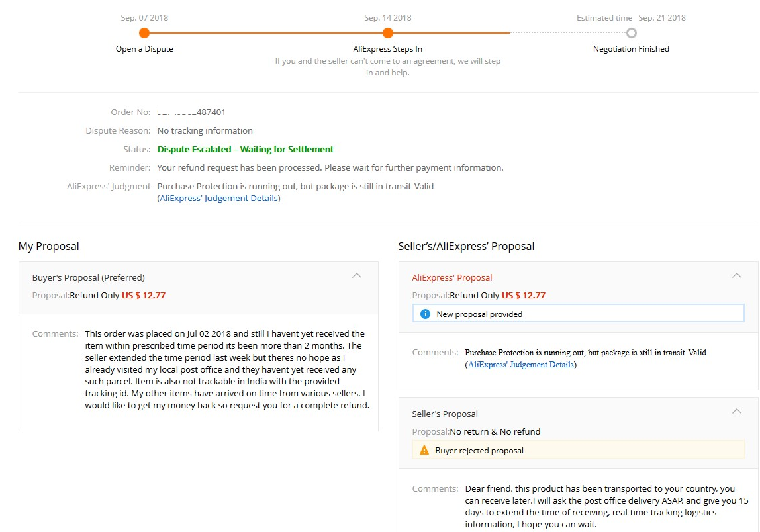Click the buyer's comment starting 'This order was placed'
Image resolution: width=760 pixels, height=532 pixels.
(227, 369)
